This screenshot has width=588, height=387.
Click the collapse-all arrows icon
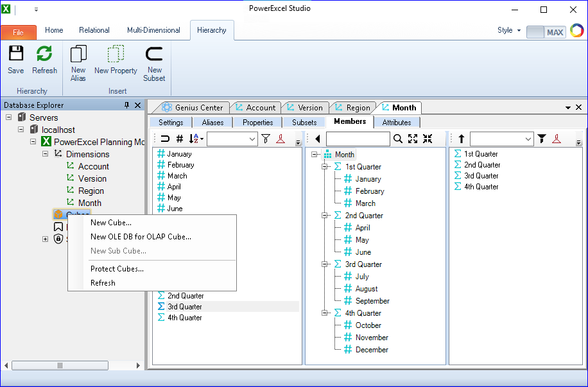pos(428,139)
